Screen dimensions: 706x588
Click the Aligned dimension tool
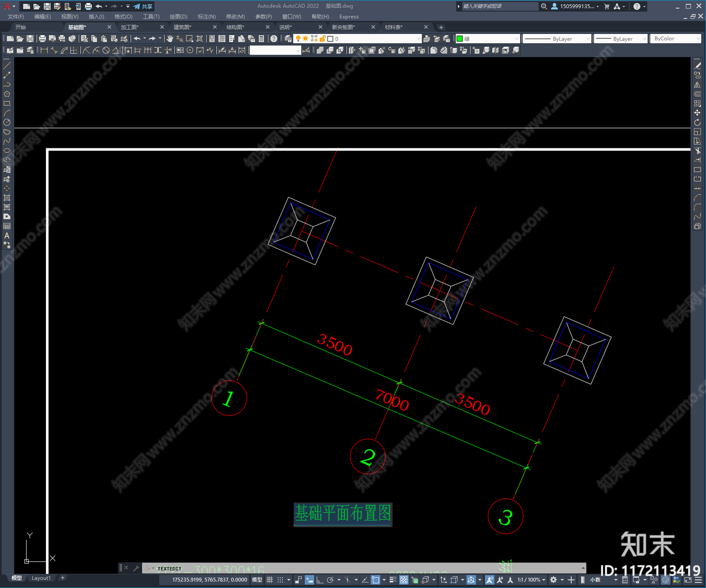[54, 50]
